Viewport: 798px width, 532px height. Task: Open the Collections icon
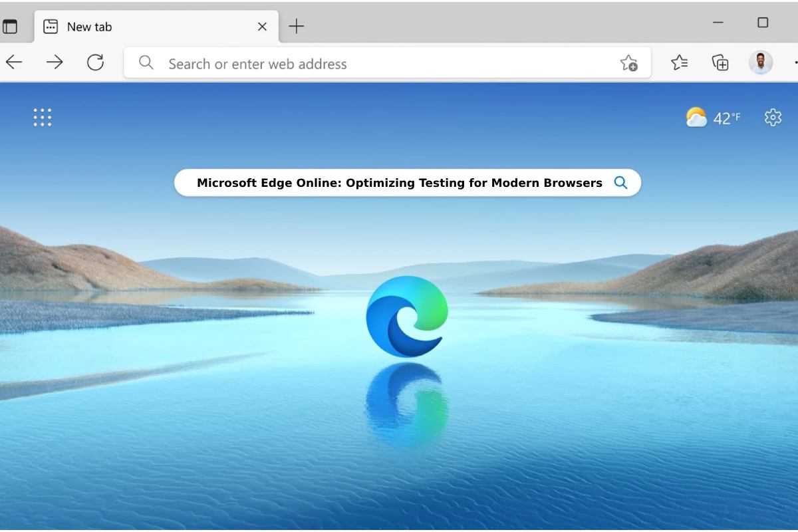pos(720,63)
